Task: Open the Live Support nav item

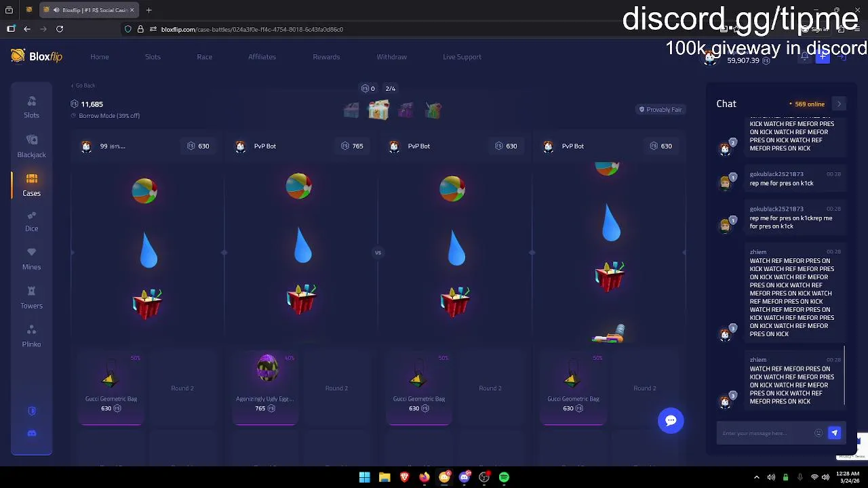Action: 462,57
